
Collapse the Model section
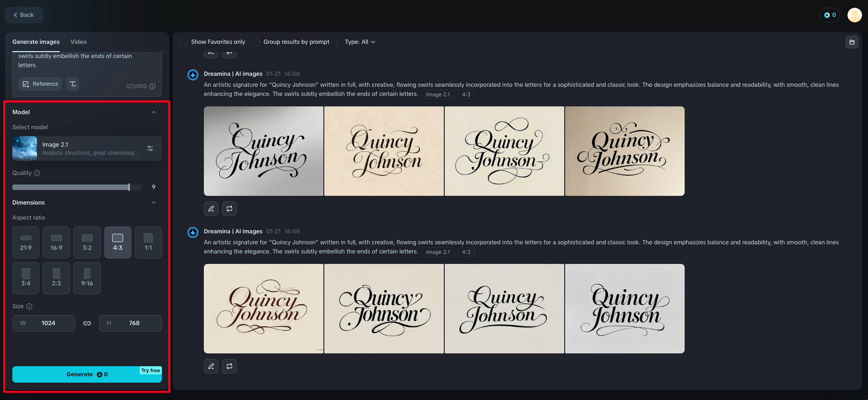[x=154, y=112]
